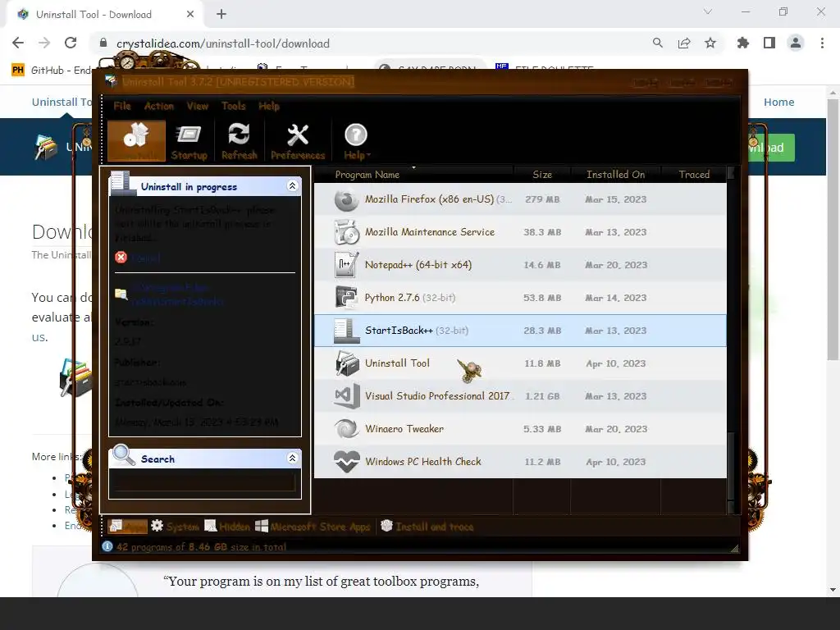Click the Python 2.7.6 program icon
The width and height of the screenshot is (840, 630).
click(x=346, y=298)
